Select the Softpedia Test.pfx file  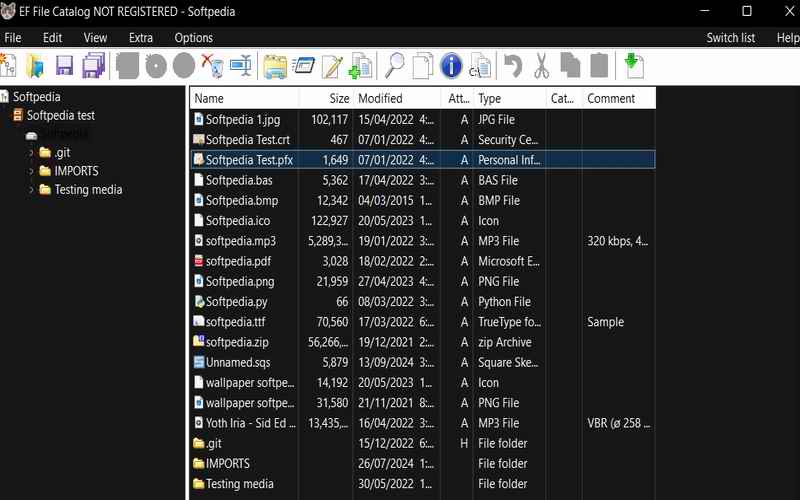click(x=423, y=160)
